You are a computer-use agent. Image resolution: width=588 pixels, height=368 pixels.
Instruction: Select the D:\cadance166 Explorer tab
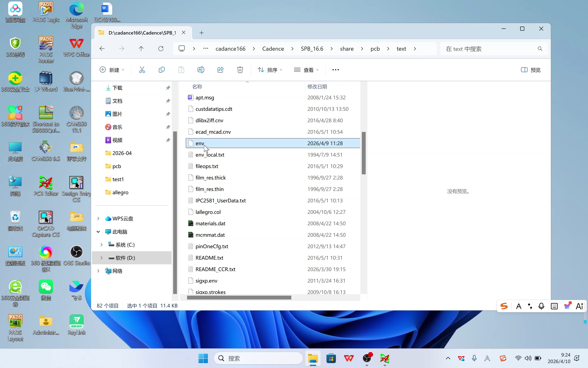click(x=143, y=33)
